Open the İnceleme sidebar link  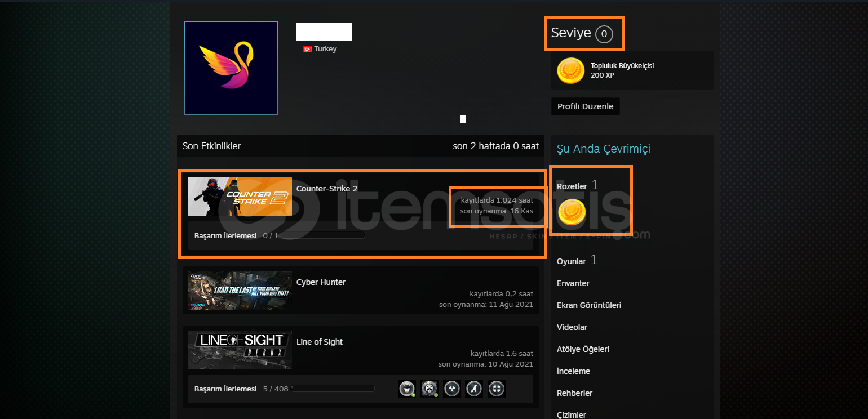(x=573, y=371)
